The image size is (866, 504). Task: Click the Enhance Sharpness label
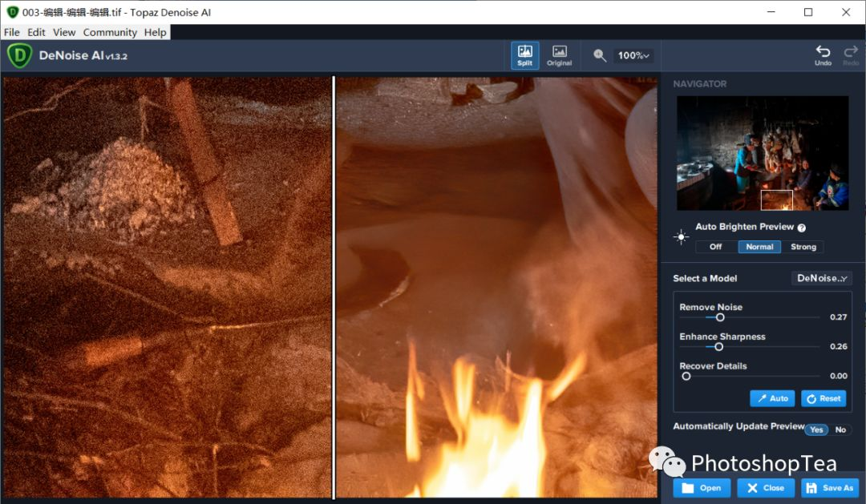(722, 337)
